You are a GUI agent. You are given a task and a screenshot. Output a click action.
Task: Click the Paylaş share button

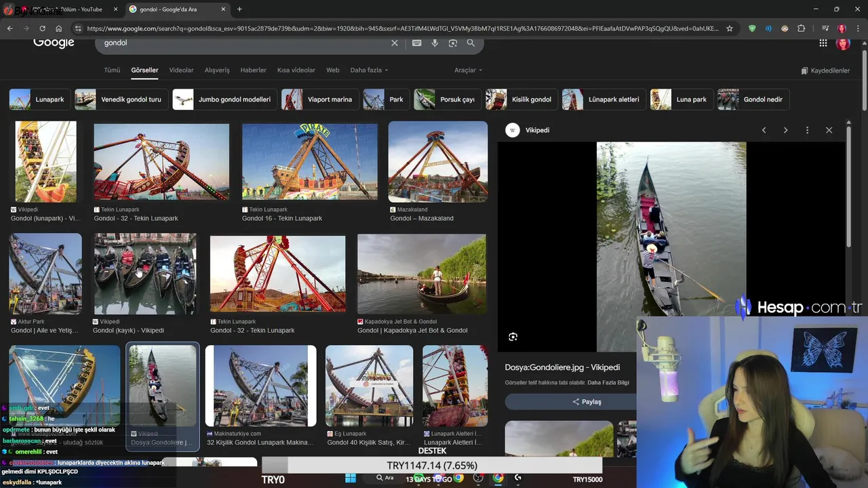click(587, 402)
